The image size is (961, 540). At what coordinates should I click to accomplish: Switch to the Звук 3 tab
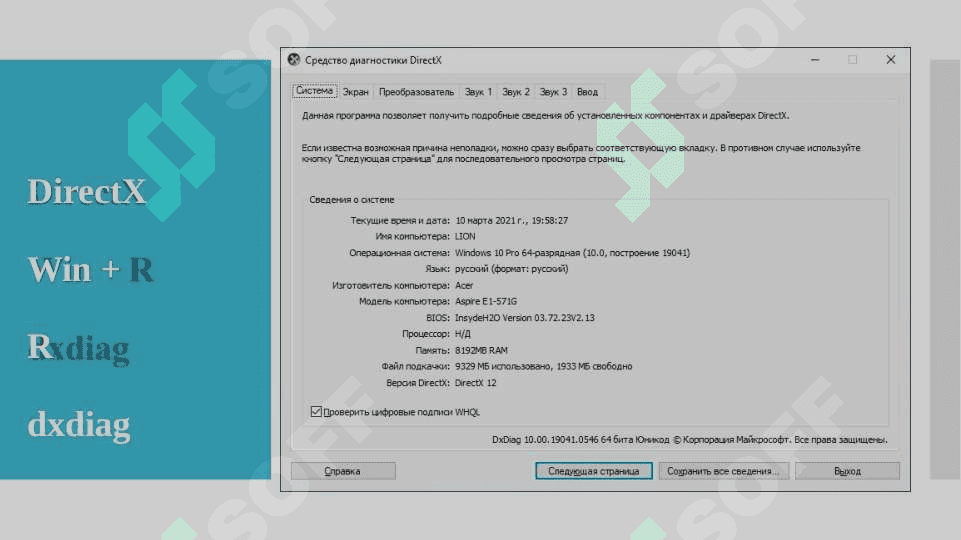553,92
